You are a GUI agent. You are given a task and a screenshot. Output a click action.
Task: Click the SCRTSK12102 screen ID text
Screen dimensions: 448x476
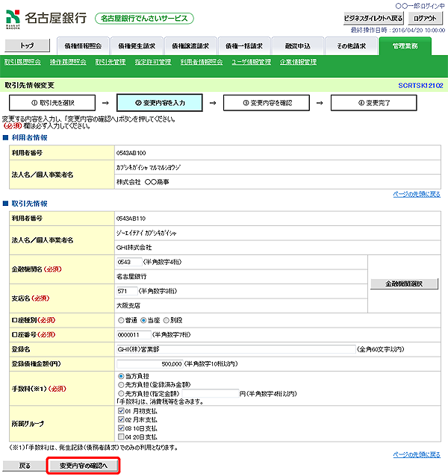(x=420, y=86)
